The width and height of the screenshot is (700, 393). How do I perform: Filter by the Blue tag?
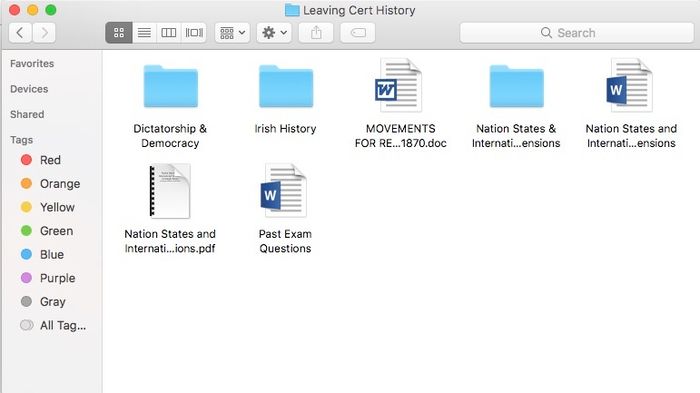point(42,255)
